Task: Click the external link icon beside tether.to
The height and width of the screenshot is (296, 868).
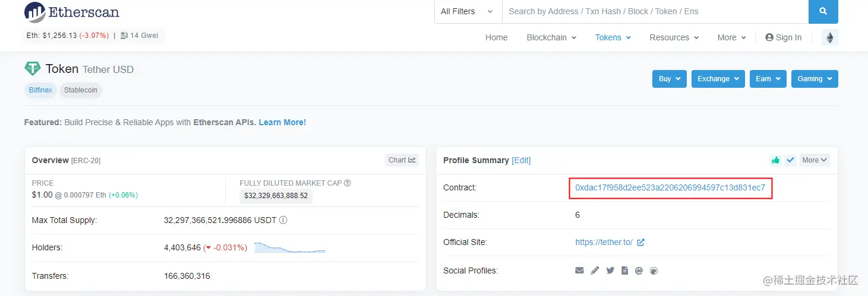Action: [641, 243]
